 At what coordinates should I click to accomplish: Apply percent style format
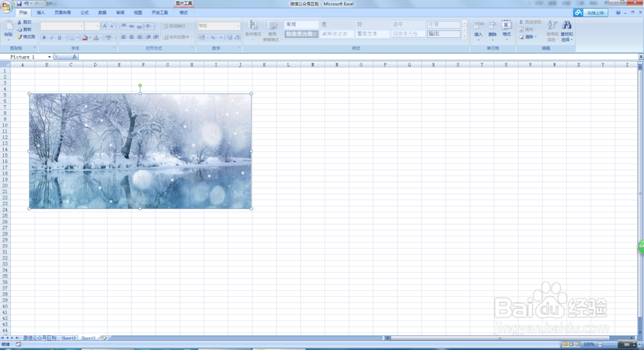213,37
